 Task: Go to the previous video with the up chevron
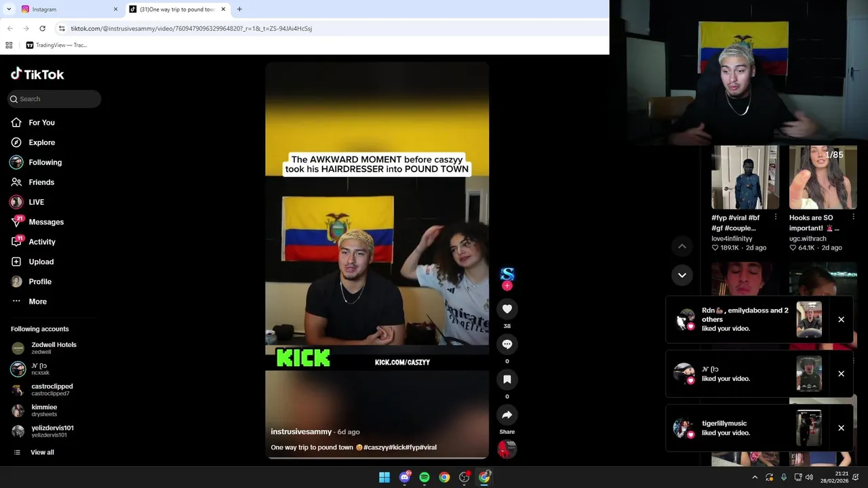pyautogui.click(x=682, y=246)
